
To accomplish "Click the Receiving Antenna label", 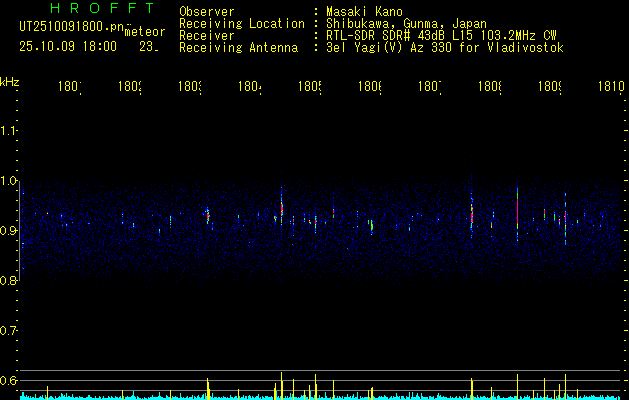I will pos(238,48).
